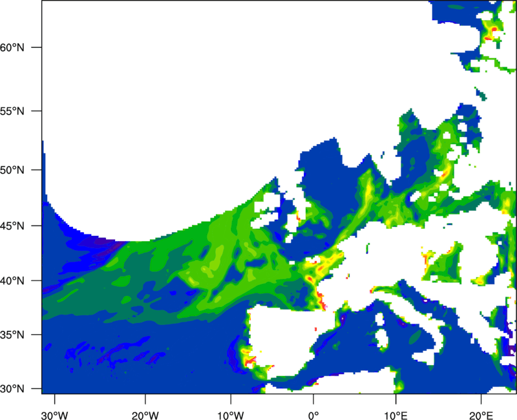
Task: Click the 20°W longitude label
Action: pos(145,415)
